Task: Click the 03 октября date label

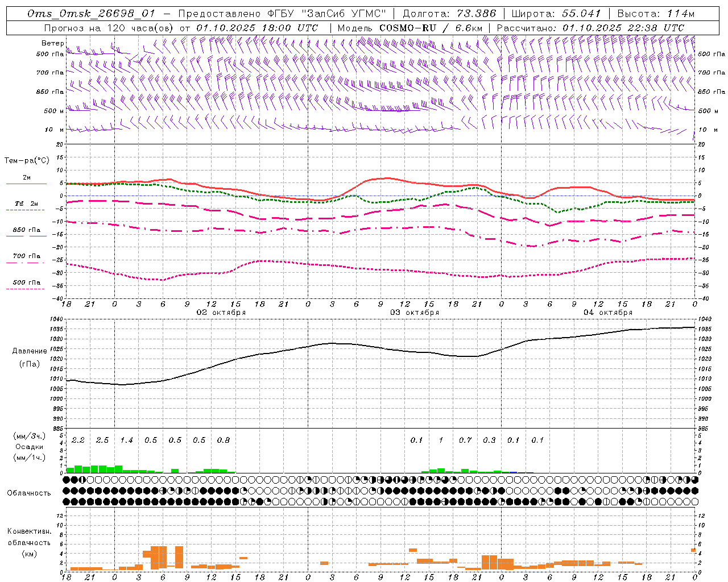Action: pyautogui.click(x=414, y=312)
